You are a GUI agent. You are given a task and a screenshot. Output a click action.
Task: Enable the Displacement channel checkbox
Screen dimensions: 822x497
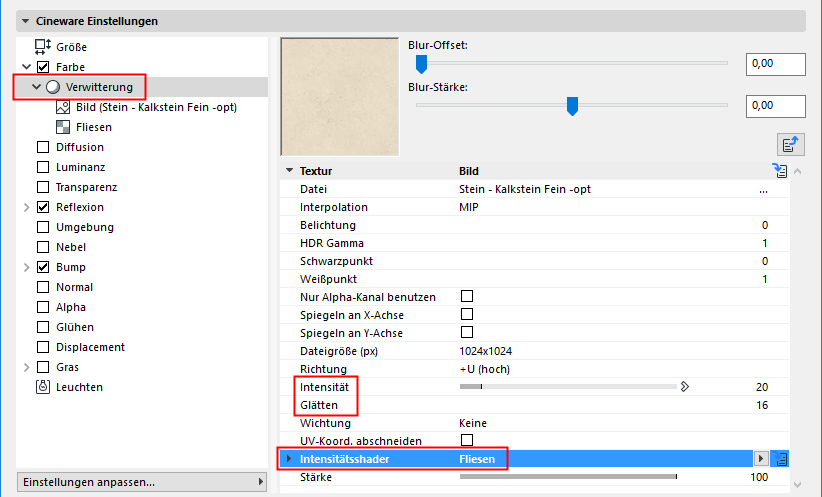43,347
